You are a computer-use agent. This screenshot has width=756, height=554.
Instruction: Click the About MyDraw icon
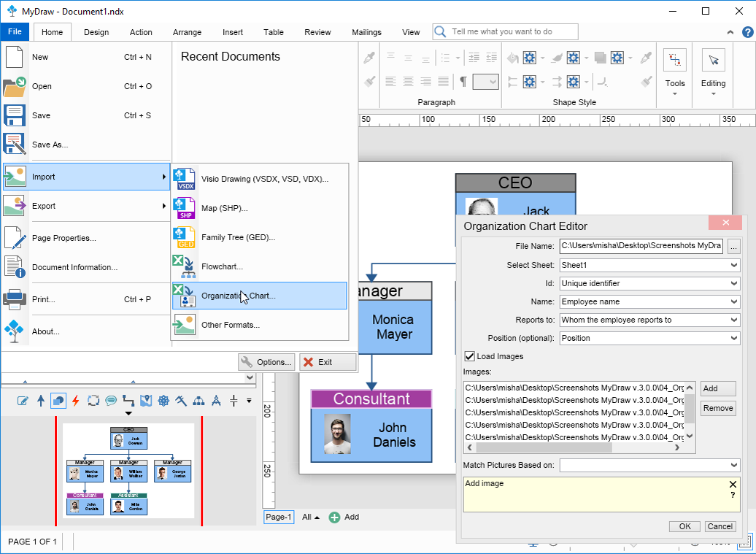(15, 331)
